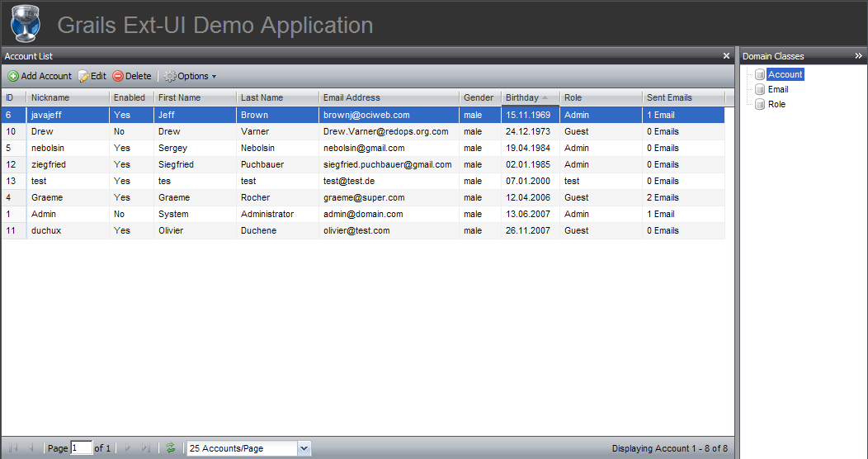The width and height of the screenshot is (868, 459).
Task: Sort by Nickname column header
Action: [50, 97]
